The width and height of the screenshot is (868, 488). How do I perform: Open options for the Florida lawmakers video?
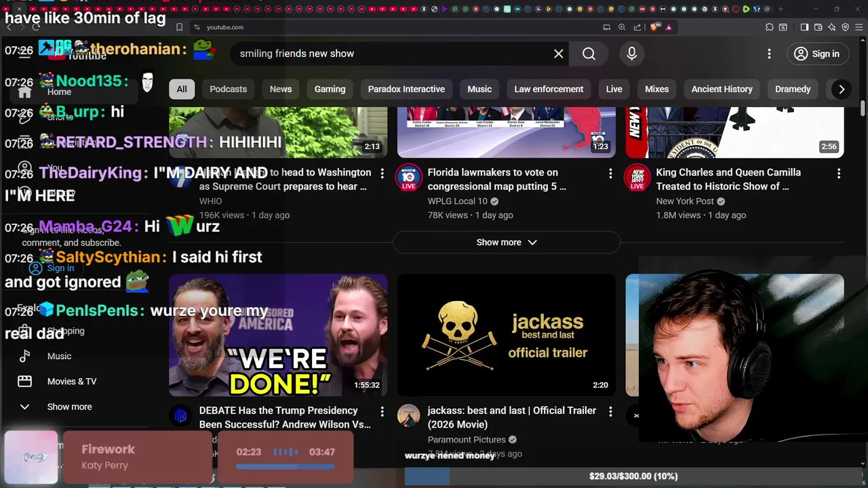tap(610, 174)
